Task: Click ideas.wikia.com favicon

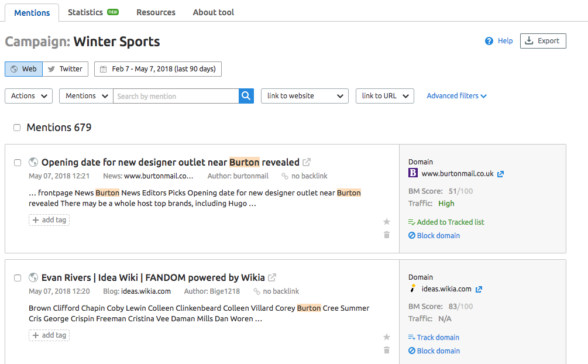Action: 413,288
